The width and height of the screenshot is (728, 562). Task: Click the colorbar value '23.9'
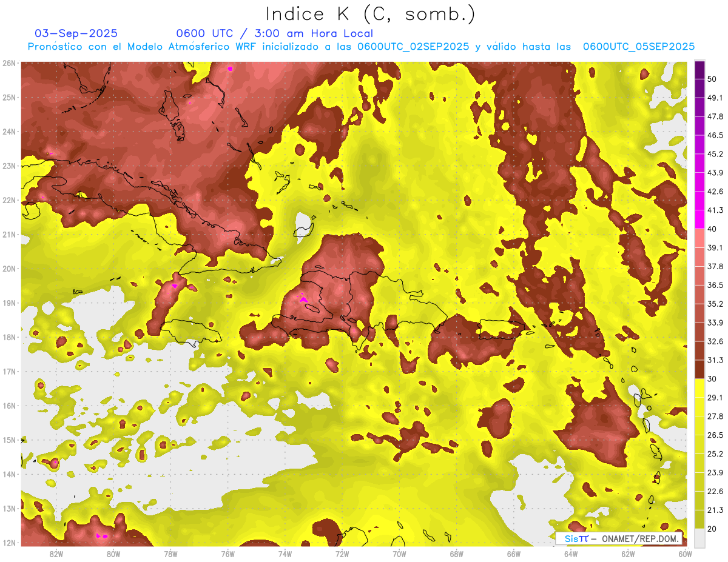tap(715, 473)
